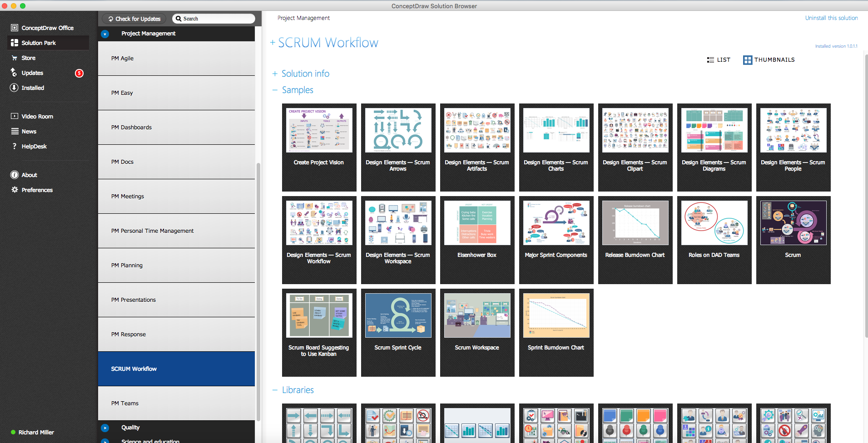Select PM Docs solution
The height and width of the screenshot is (443, 868).
(x=176, y=162)
